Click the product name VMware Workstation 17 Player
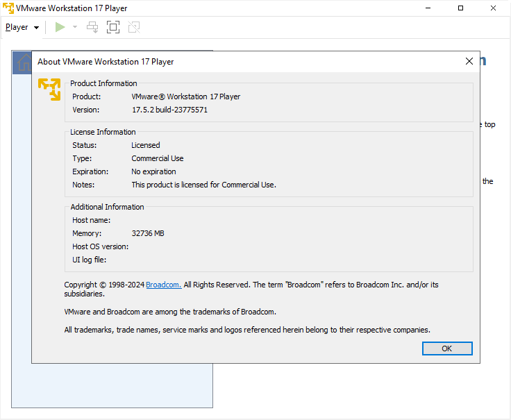This screenshot has height=420, width=511. 186,96
